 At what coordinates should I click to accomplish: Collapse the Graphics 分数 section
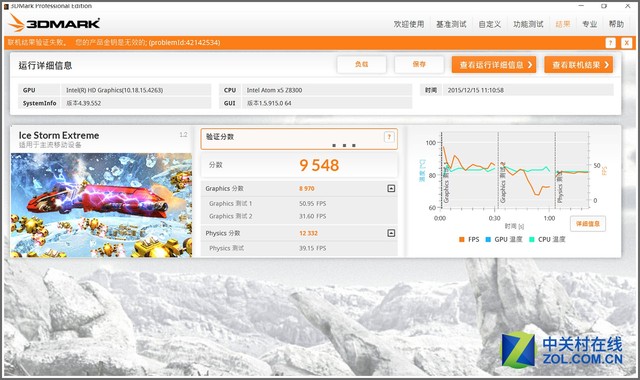[391, 188]
